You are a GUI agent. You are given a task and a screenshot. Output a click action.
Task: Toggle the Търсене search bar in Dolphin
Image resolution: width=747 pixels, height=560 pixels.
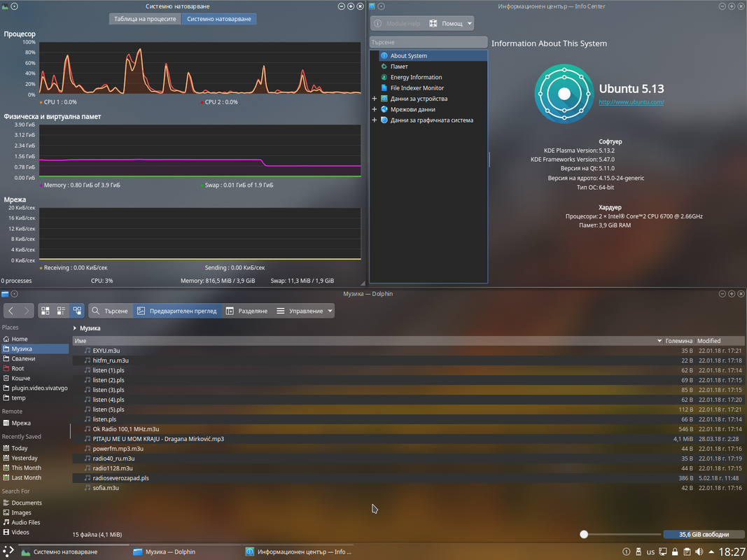[x=111, y=311]
